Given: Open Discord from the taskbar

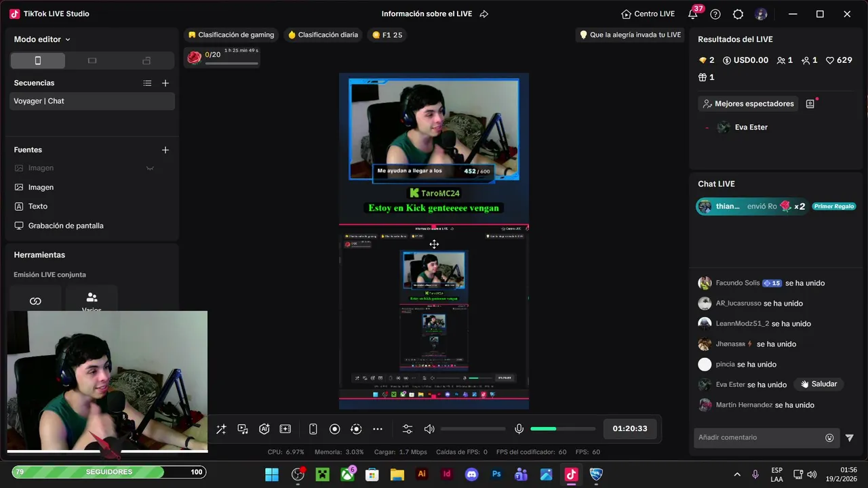Looking at the screenshot, I should tap(471, 474).
